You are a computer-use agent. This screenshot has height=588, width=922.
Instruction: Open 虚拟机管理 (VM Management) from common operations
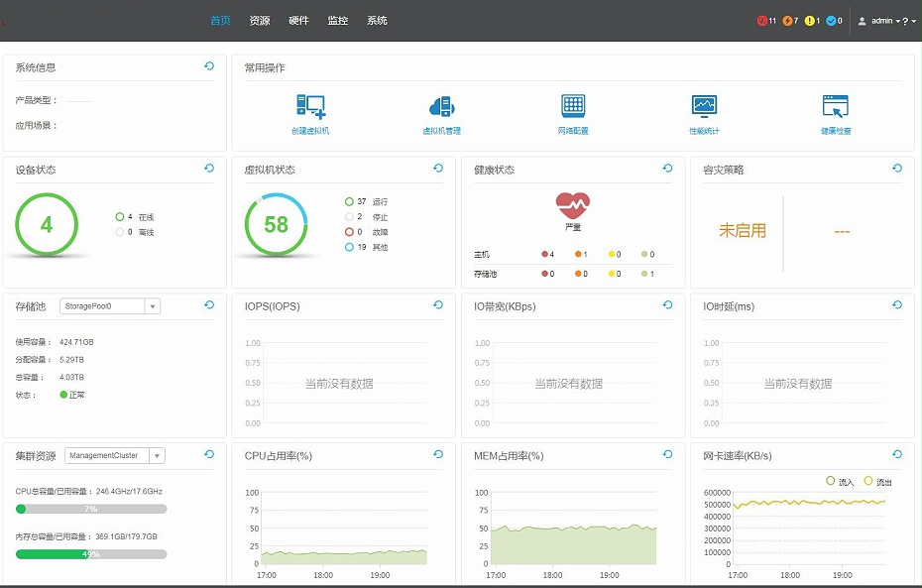coord(441,104)
